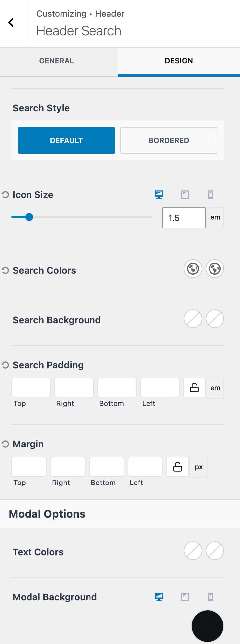Switch Icon Size to mobile preview
Screen dimensions: 240x644
click(211, 195)
